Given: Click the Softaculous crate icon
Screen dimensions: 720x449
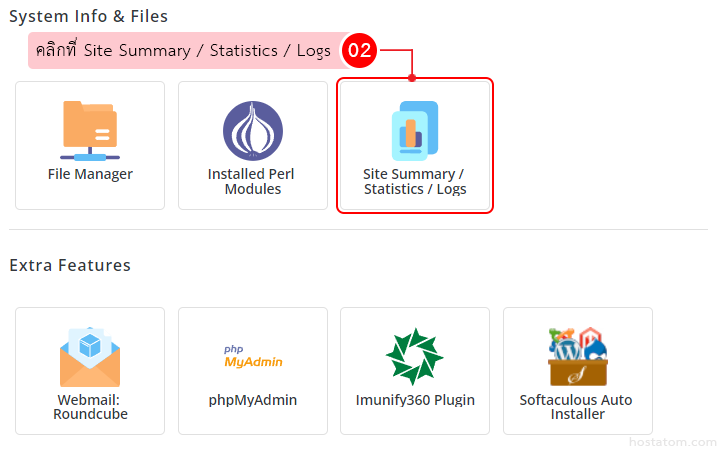Looking at the screenshot, I should point(577,357).
